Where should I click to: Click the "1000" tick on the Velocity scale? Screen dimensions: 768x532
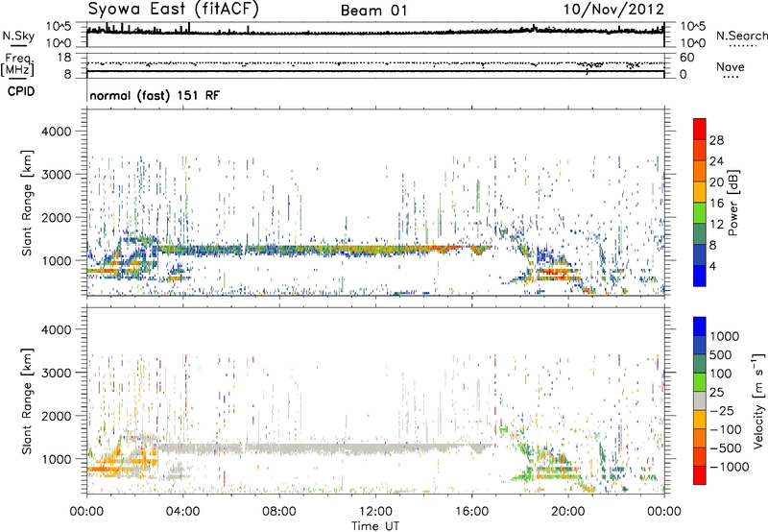coord(724,336)
